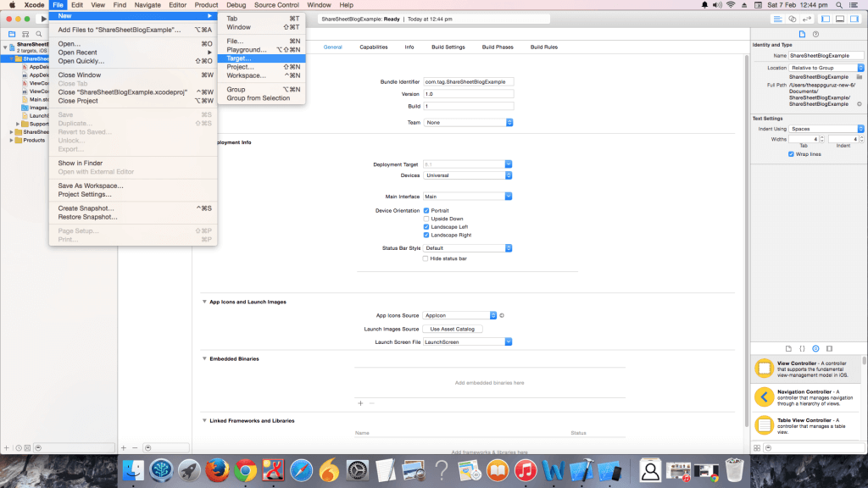Enable the Hide status bar checkbox
Image resolution: width=868 pixels, height=488 pixels.
[x=426, y=258]
